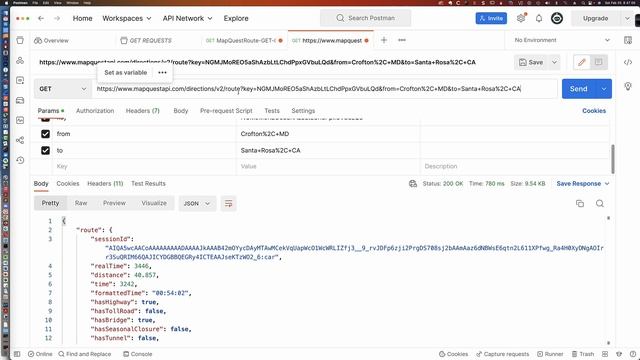Go forward with the right arrow
The height and width of the screenshot is (360, 640).
(57, 18)
